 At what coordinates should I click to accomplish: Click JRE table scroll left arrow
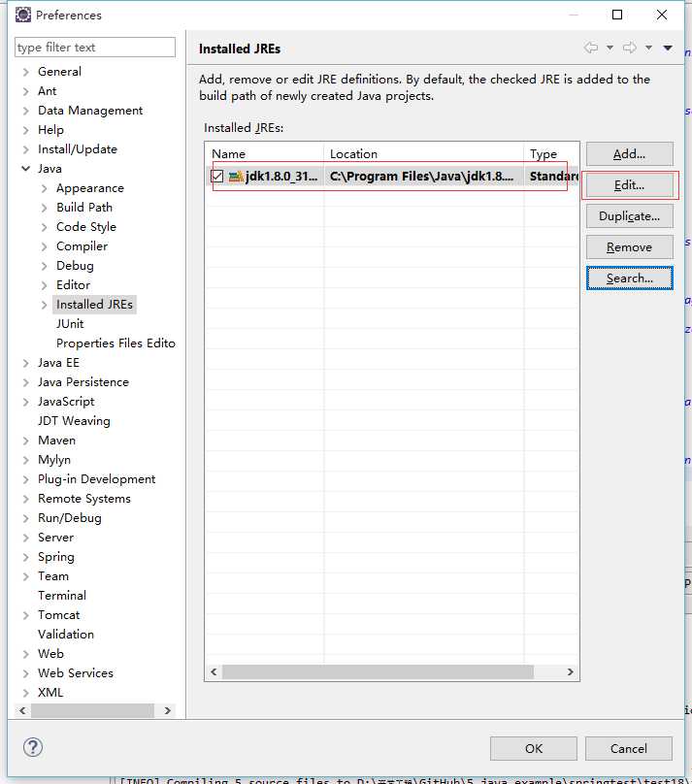coord(214,672)
